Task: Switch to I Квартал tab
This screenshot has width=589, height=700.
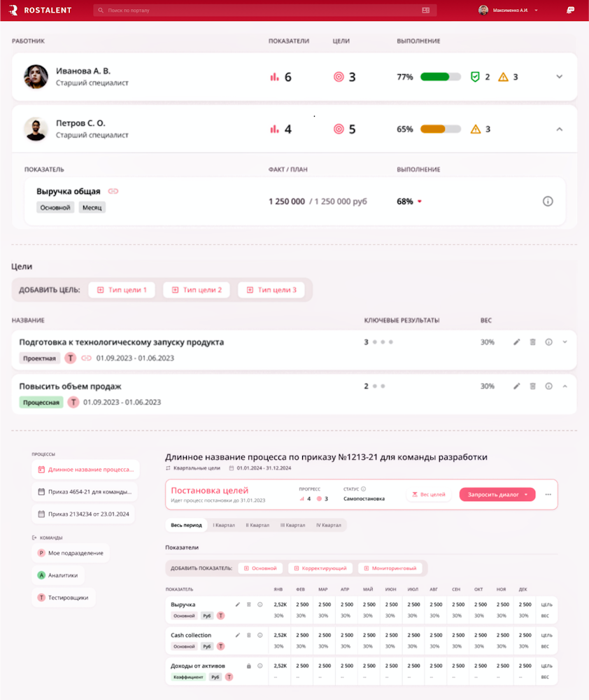Action: [224, 525]
